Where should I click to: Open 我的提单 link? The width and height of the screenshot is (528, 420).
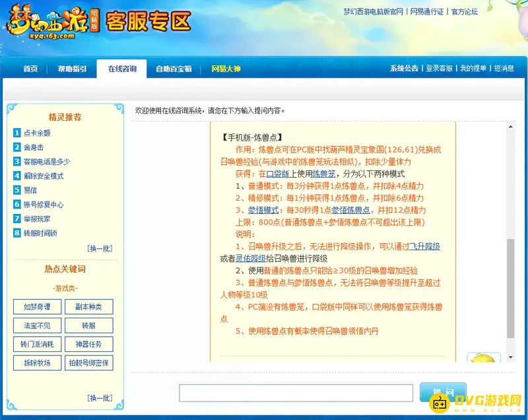point(473,69)
